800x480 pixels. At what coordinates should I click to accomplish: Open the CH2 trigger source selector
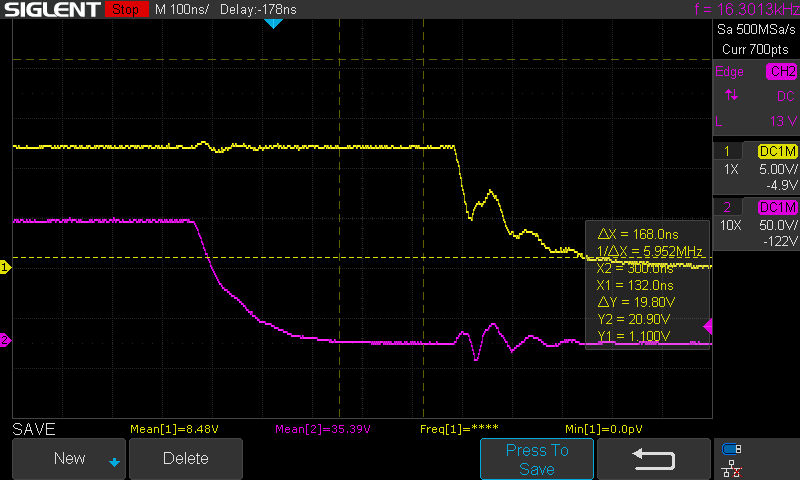click(781, 72)
